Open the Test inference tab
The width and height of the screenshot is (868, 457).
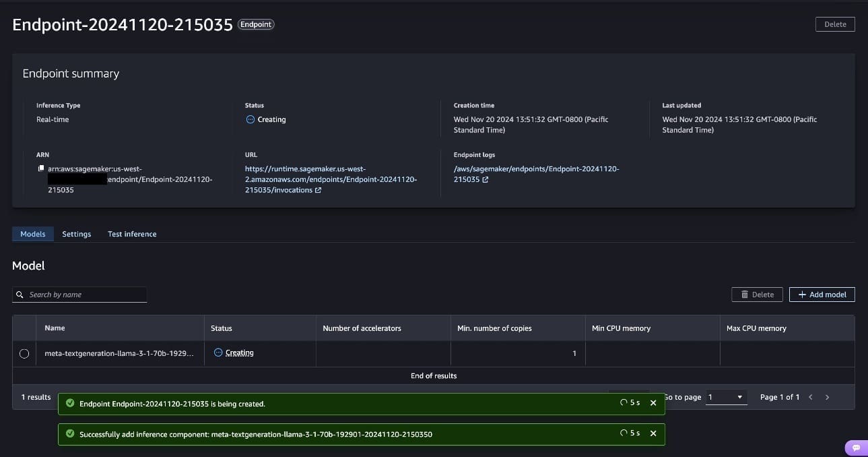[132, 234]
